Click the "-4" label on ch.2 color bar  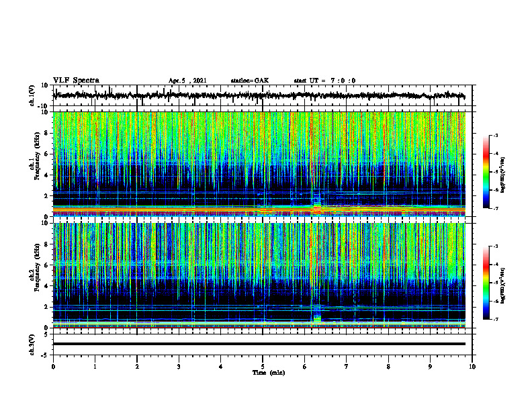point(495,265)
